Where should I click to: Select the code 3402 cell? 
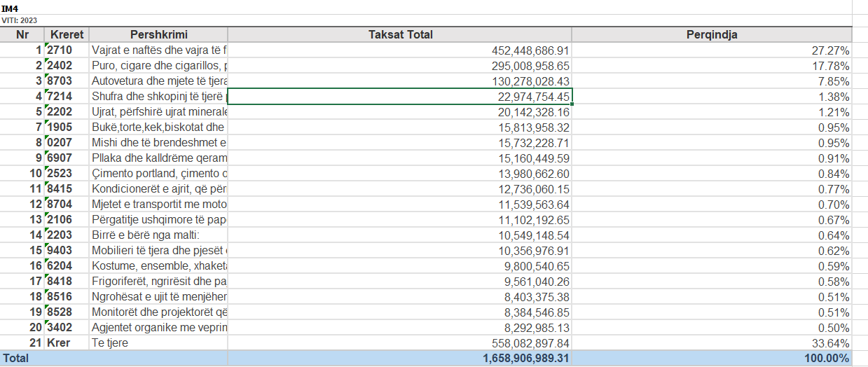coord(66,328)
